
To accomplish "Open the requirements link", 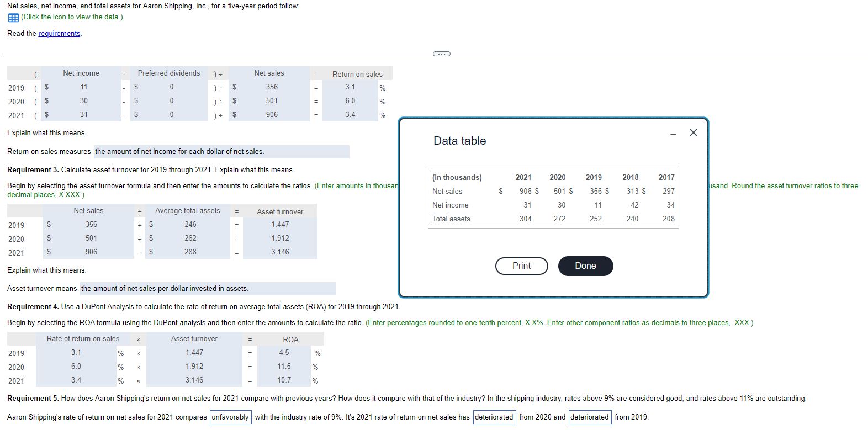I will 59,34.
